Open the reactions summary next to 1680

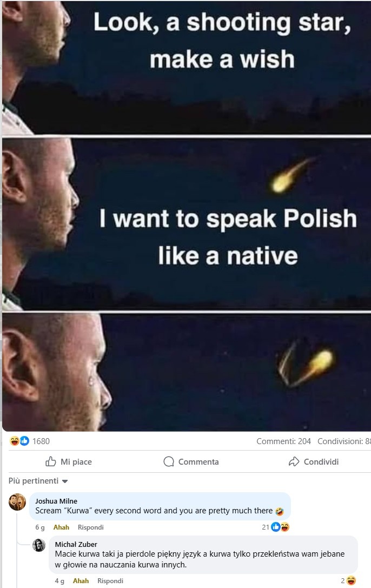click(x=19, y=441)
